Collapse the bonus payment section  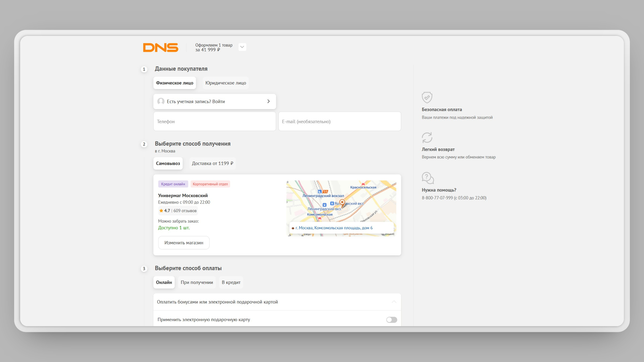coord(394,302)
